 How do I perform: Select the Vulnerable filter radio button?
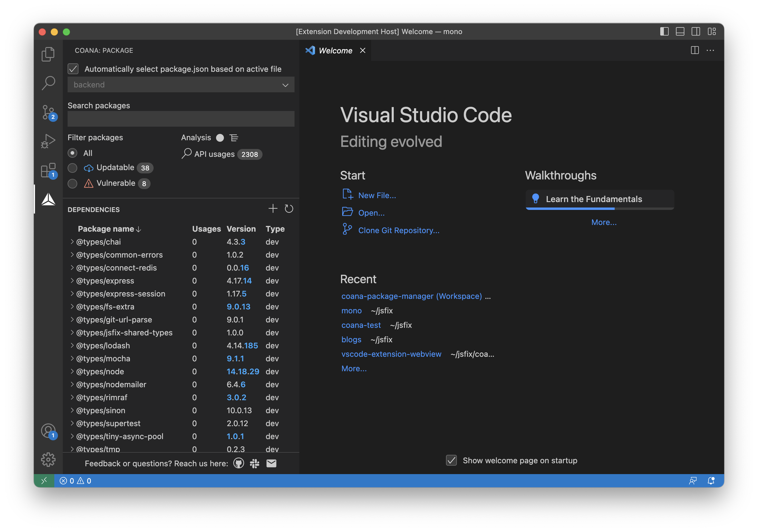(73, 183)
